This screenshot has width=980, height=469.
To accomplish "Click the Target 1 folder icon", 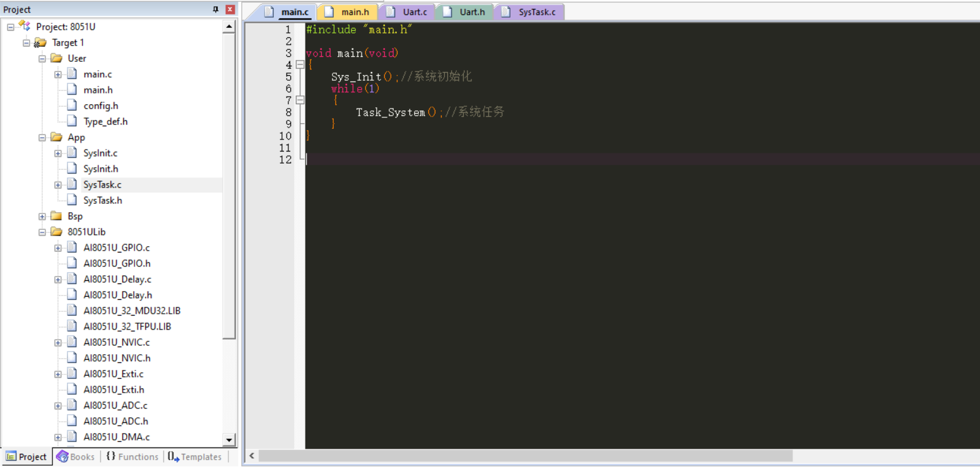I will point(40,42).
